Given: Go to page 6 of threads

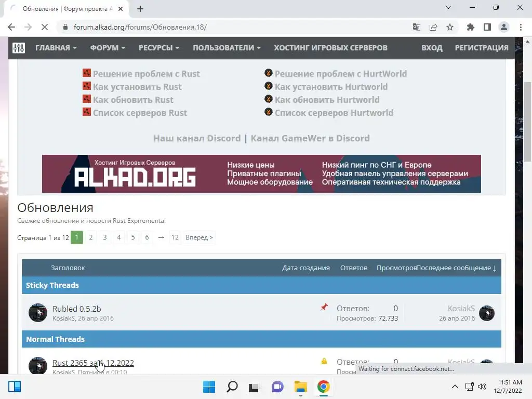Looking at the screenshot, I should tap(147, 237).
